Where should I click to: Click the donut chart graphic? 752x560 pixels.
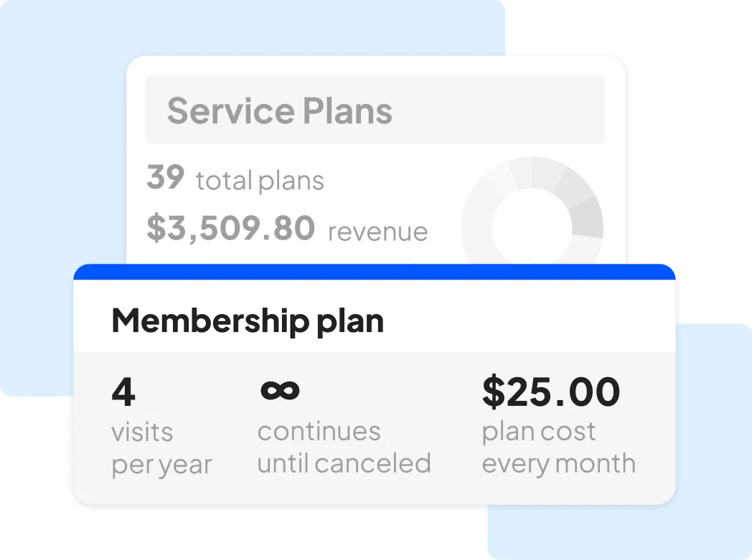[x=532, y=211]
